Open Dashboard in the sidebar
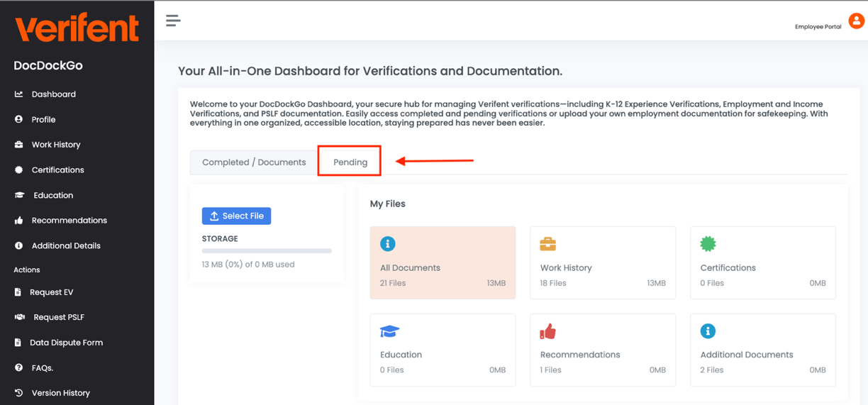Image resolution: width=868 pixels, height=405 pixels. 53,94
